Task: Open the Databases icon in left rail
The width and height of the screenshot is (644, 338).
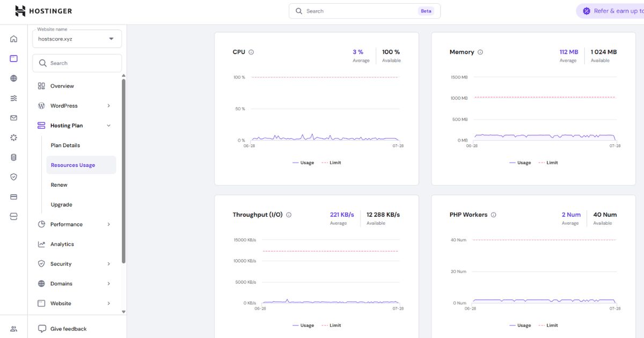Action: click(x=13, y=157)
